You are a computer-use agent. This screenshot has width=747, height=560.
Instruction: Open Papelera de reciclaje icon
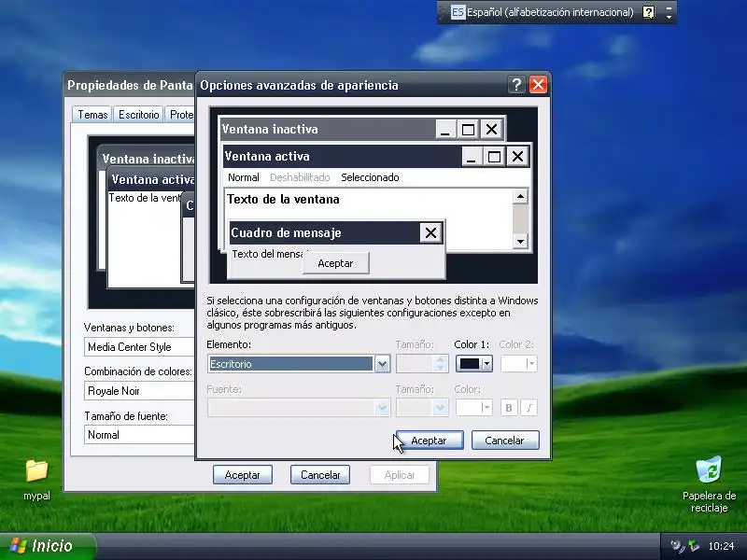[x=709, y=483]
